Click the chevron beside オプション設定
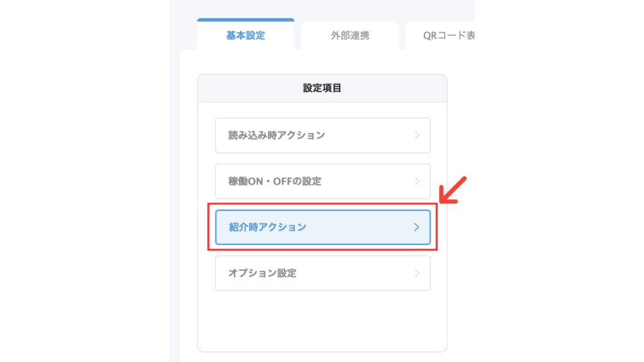 417,273
